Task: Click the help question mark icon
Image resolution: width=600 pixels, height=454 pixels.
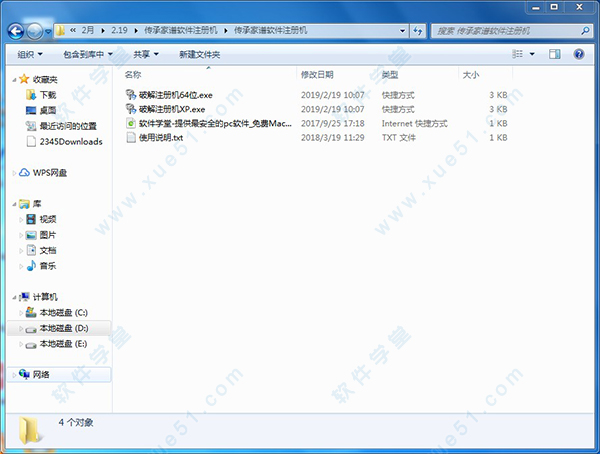Action: 581,54
